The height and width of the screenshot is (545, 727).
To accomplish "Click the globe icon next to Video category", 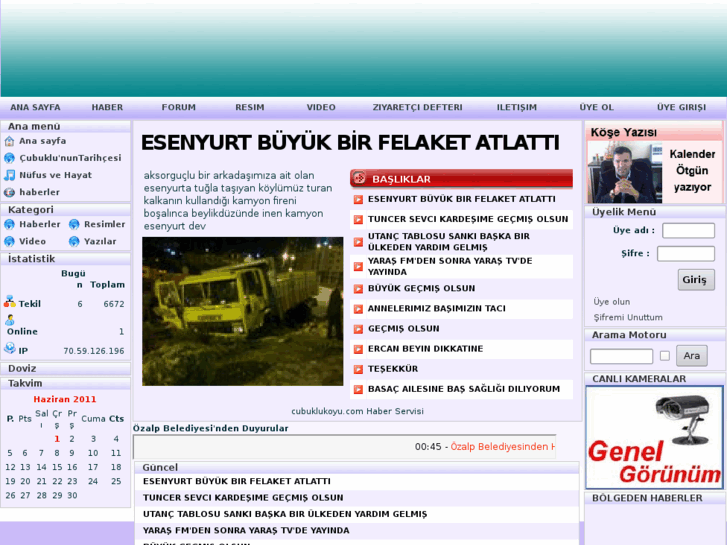I will click(9, 242).
